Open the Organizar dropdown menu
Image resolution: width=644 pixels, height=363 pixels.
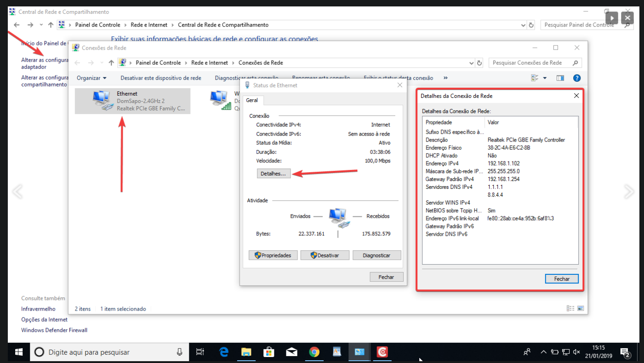(x=91, y=78)
